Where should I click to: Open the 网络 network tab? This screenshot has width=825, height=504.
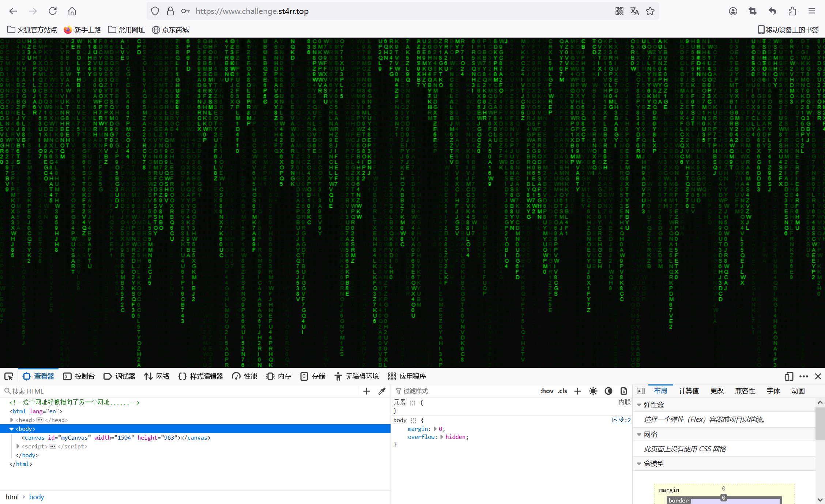(x=157, y=376)
